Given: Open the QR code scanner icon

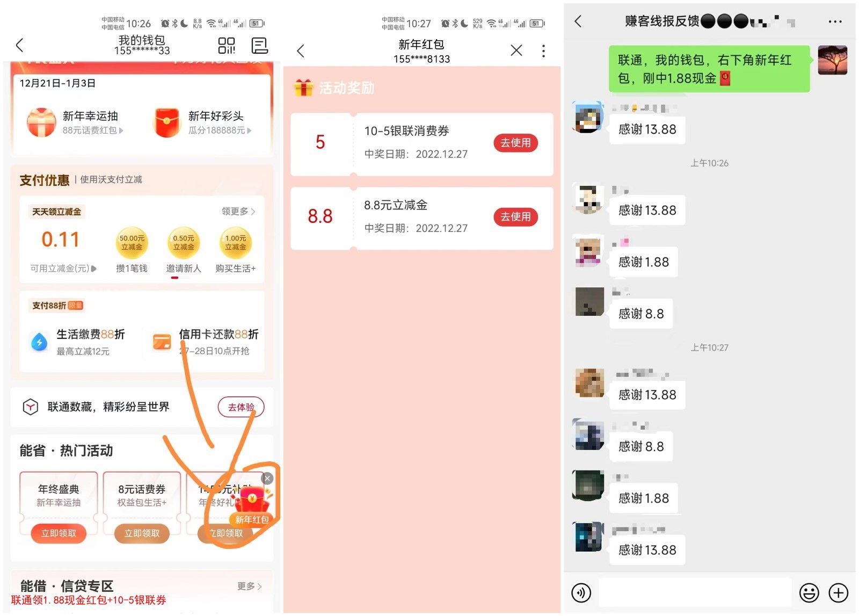Looking at the screenshot, I should [x=226, y=46].
